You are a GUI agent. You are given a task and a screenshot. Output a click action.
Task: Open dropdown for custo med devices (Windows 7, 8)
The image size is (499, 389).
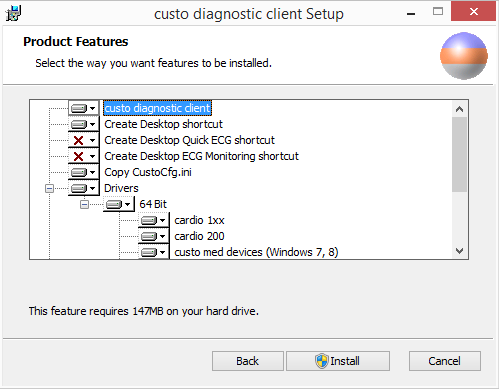point(154,252)
